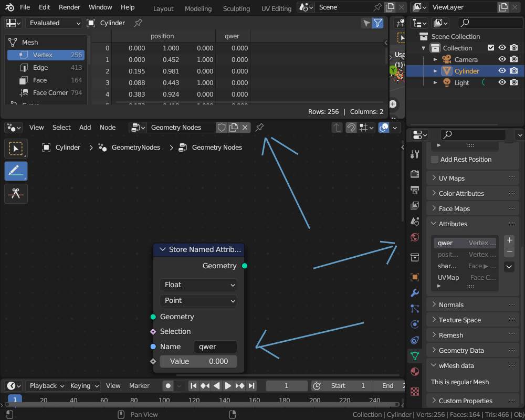This screenshot has width=525, height=420.
Task: Open the Render properties camera tab
Action: pos(415,173)
